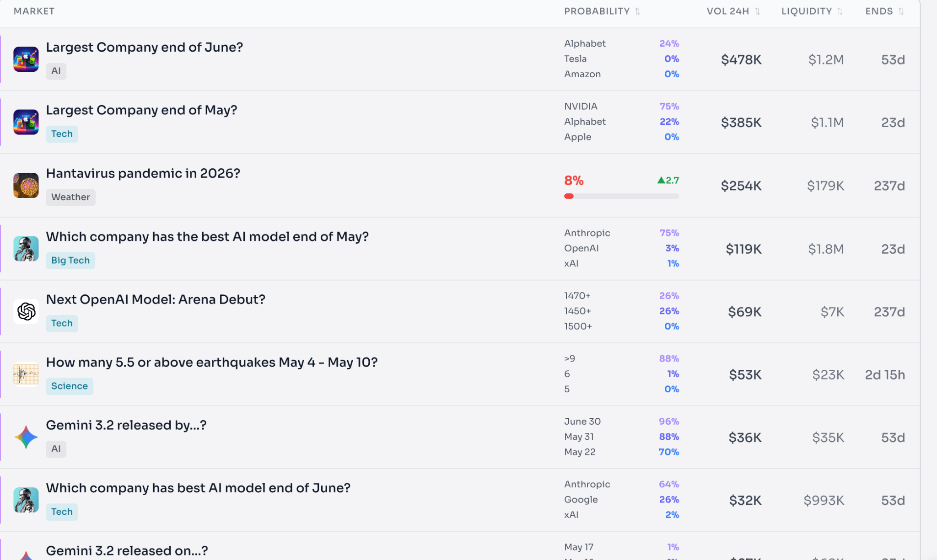Click the VOL 24H column header
Screen dimensions: 937x560
click(728, 11)
